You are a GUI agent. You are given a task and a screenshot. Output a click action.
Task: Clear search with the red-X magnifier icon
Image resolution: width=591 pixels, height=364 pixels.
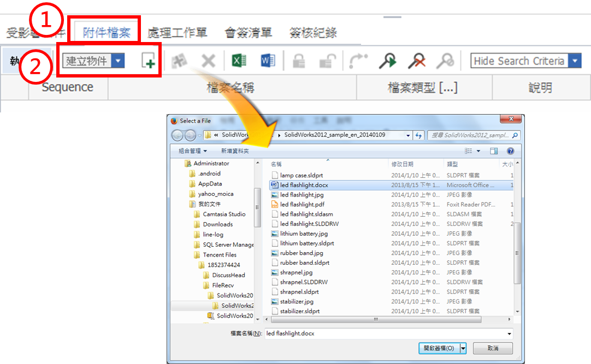coord(417,61)
